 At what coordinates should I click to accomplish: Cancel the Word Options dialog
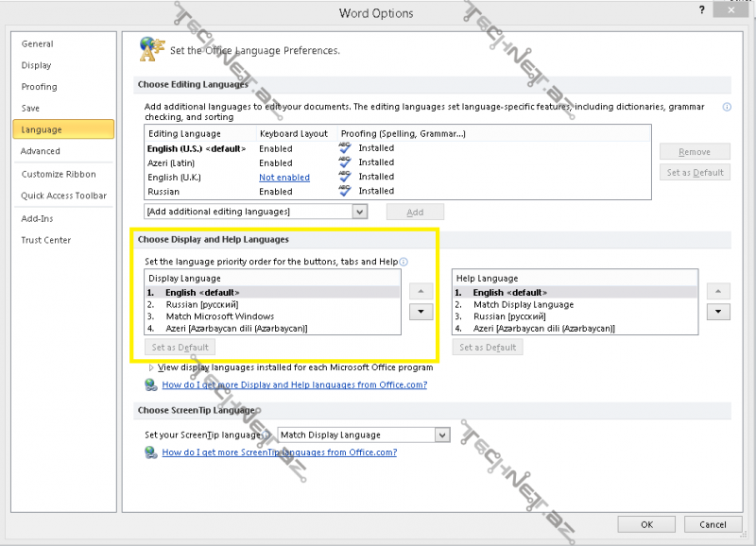click(713, 524)
